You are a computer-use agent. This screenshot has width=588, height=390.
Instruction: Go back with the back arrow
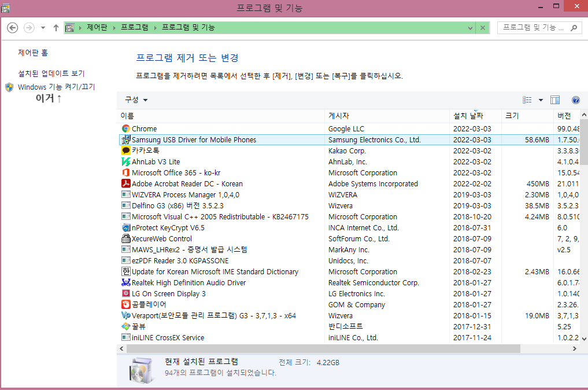coord(12,28)
